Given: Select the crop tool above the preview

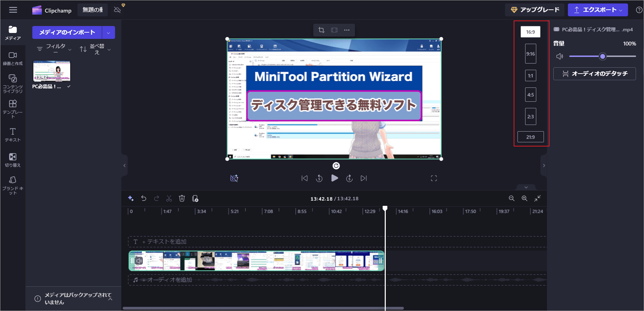Looking at the screenshot, I should [321, 30].
